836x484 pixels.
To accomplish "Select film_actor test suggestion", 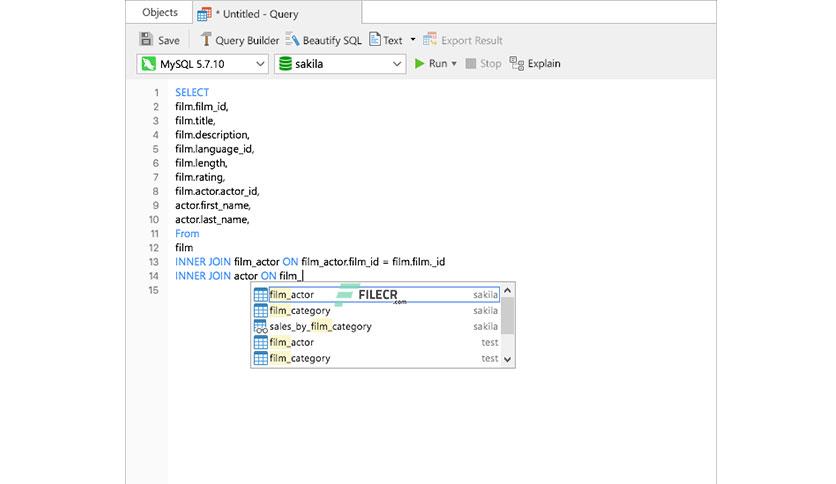I will (x=376, y=342).
